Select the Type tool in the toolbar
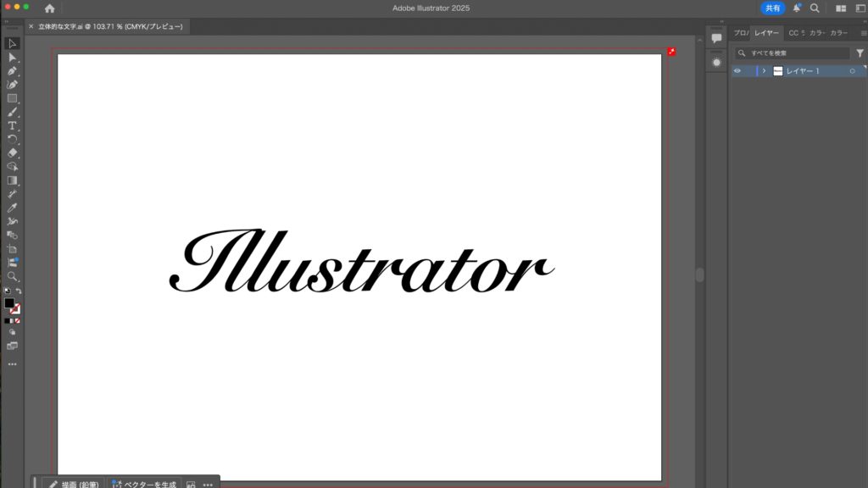868x488 pixels. [x=12, y=125]
